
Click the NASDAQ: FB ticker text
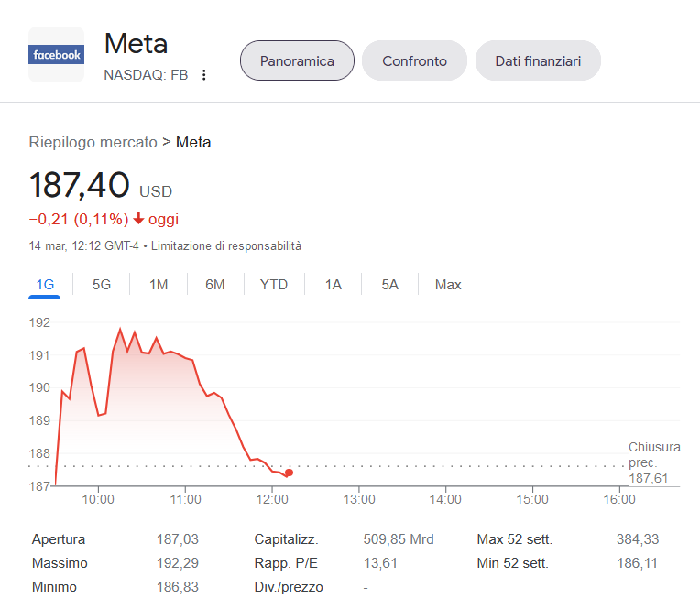146,75
